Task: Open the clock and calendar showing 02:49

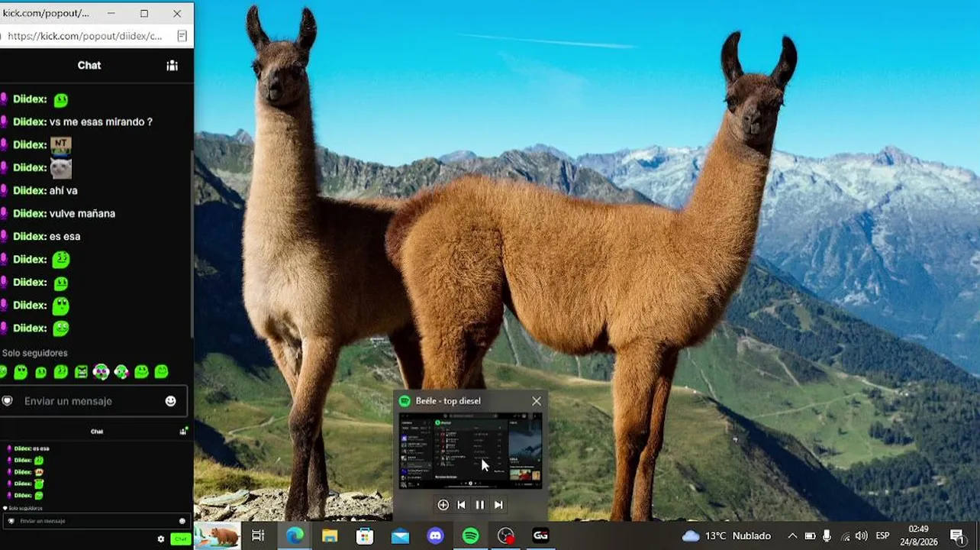Action: click(918, 535)
